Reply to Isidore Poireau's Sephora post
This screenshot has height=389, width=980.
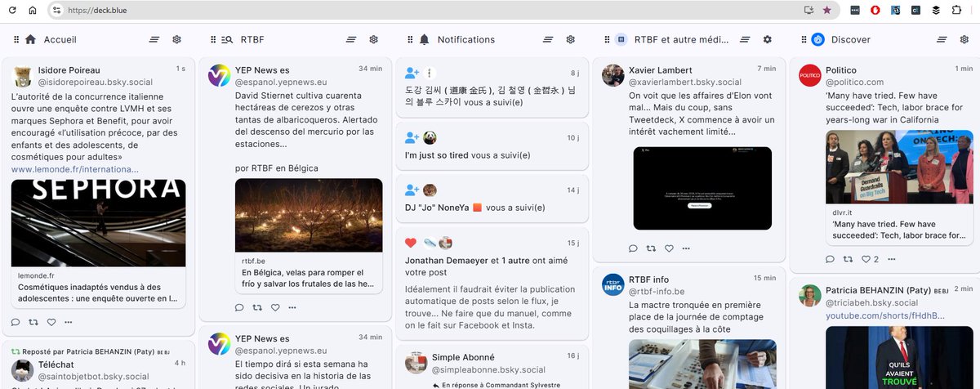point(16,321)
